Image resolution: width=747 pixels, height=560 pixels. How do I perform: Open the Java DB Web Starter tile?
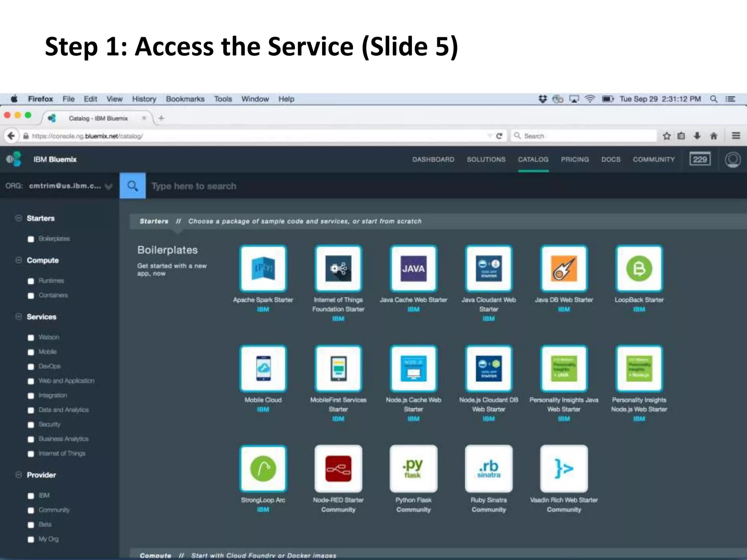pyautogui.click(x=564, y=269)
